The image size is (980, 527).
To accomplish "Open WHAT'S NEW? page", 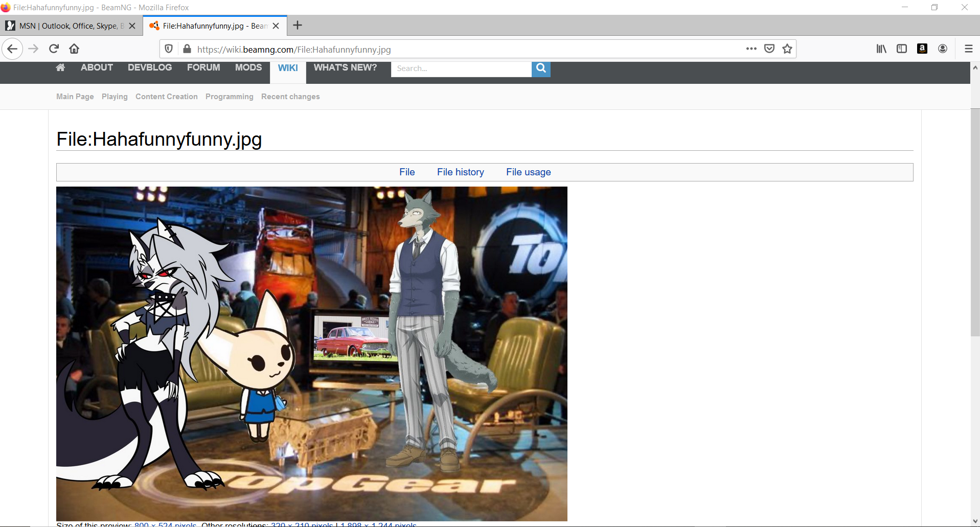I will (x=345, y=67).
